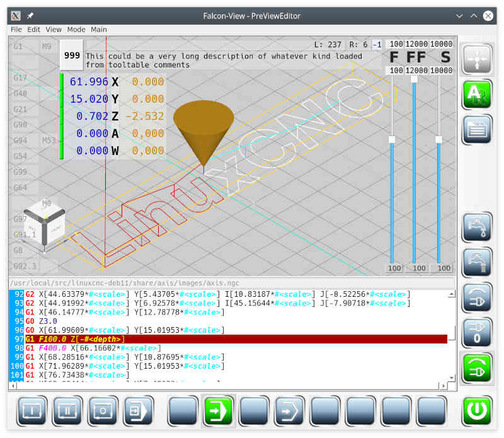Click the grey step-forward arrow button
Screen dimensions: 504x438
point(290,411)
